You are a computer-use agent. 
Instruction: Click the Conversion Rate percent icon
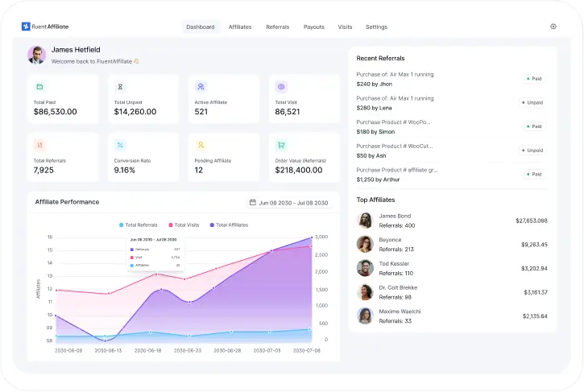tap(120, 145)
